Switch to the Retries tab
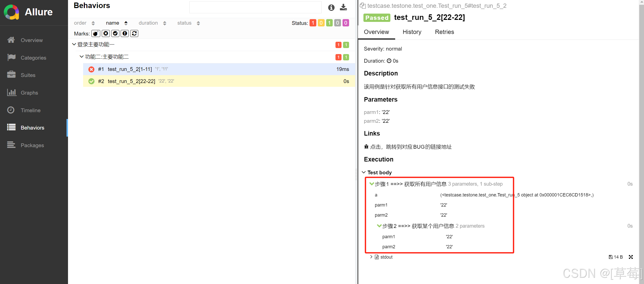The image size is (644, 284). (x=444, y=32)
